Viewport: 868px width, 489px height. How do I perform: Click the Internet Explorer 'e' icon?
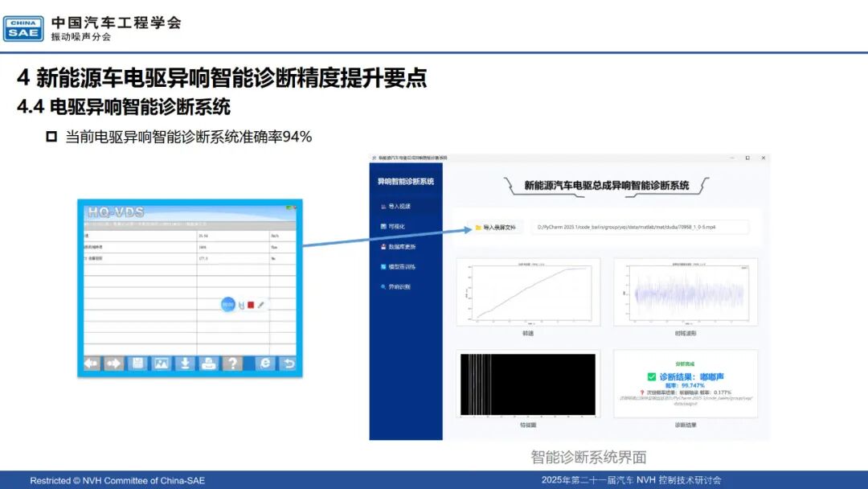(265, 364)
